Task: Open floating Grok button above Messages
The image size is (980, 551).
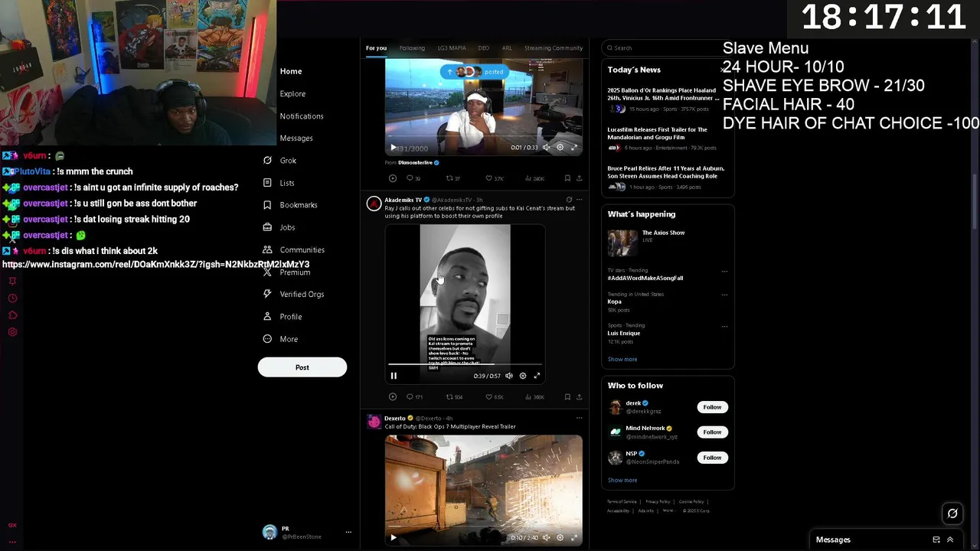Action: tap(952, 514)
